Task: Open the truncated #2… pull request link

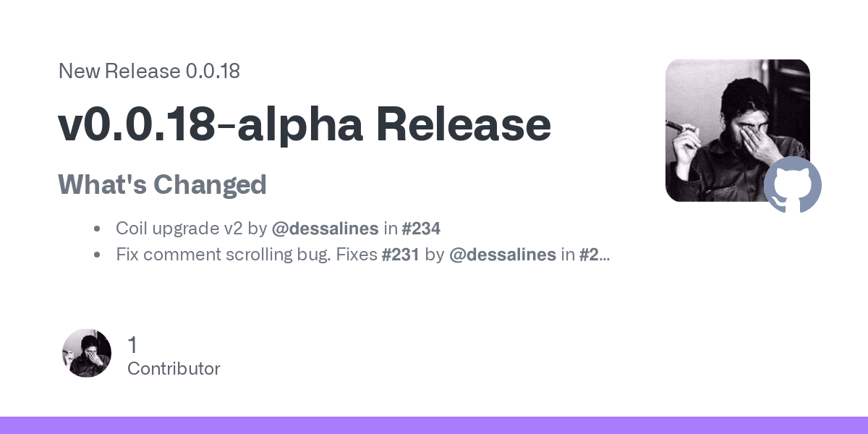Action: (595, 255)
